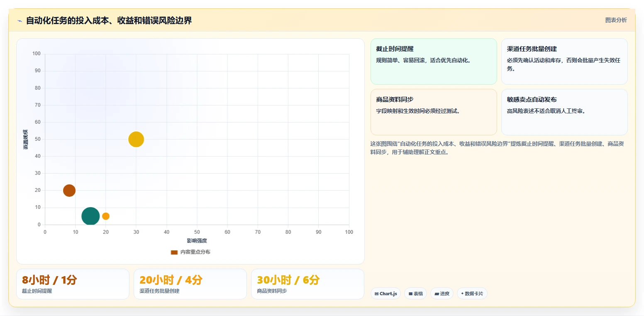Click 商品资料同步 label under 30小时 stat

click(272, 291)
